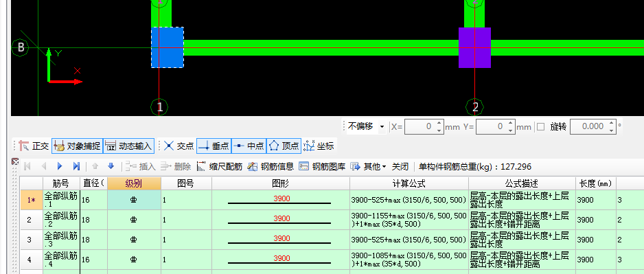The height and width of the screenshot is (274, 644).
Task: Click the rotation angle input field
Action: pyautogui.click(x=589, y=126)
